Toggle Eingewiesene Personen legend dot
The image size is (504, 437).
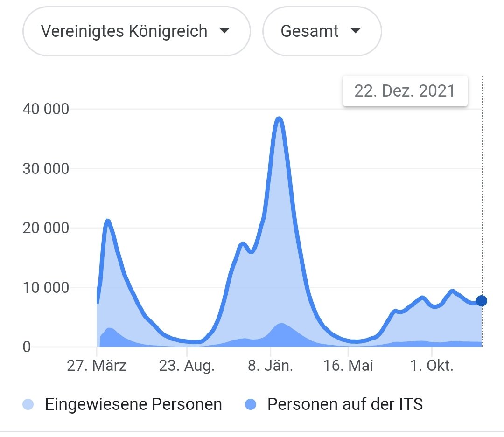click(28, 404)
